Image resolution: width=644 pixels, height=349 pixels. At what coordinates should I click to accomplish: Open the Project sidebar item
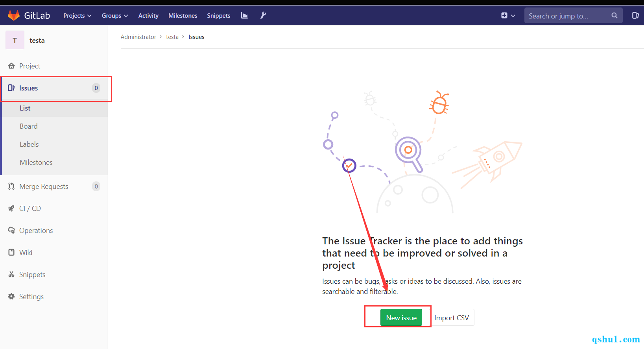click(54, 66)
